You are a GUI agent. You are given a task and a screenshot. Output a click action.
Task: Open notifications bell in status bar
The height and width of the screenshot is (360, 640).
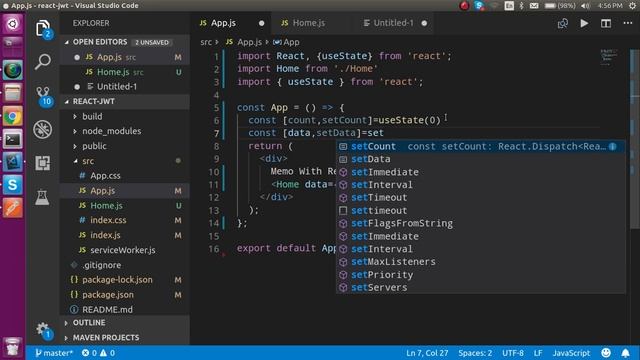pos(625,353)
